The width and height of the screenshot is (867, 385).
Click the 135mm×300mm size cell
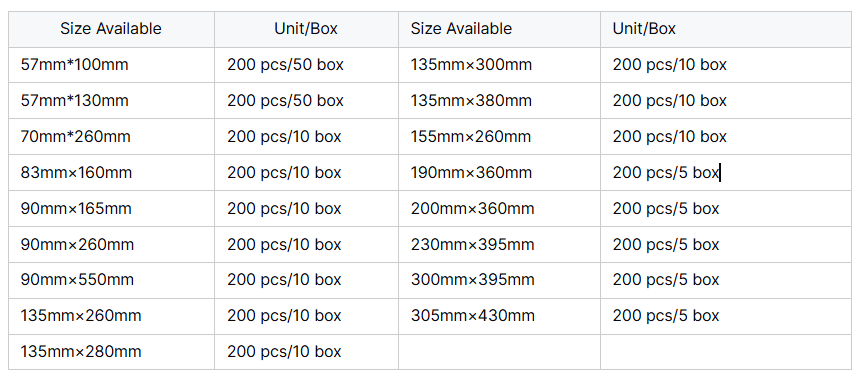click(499, 65)
